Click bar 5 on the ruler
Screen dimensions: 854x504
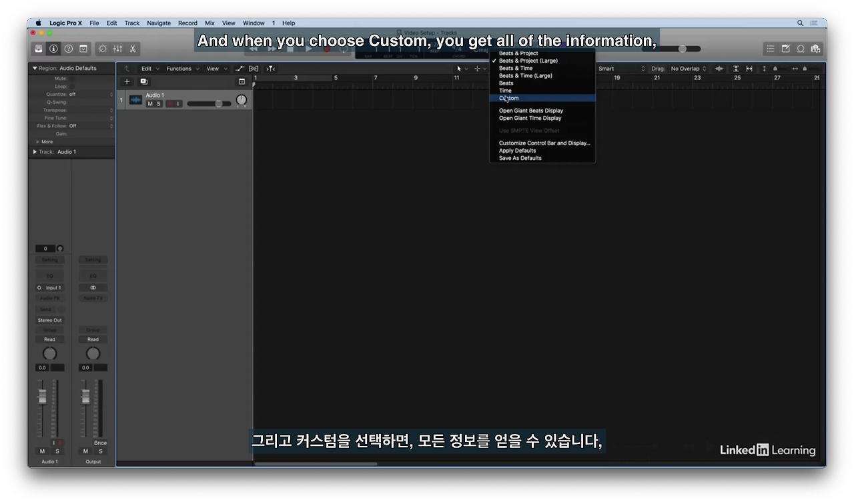pos(336,78)
